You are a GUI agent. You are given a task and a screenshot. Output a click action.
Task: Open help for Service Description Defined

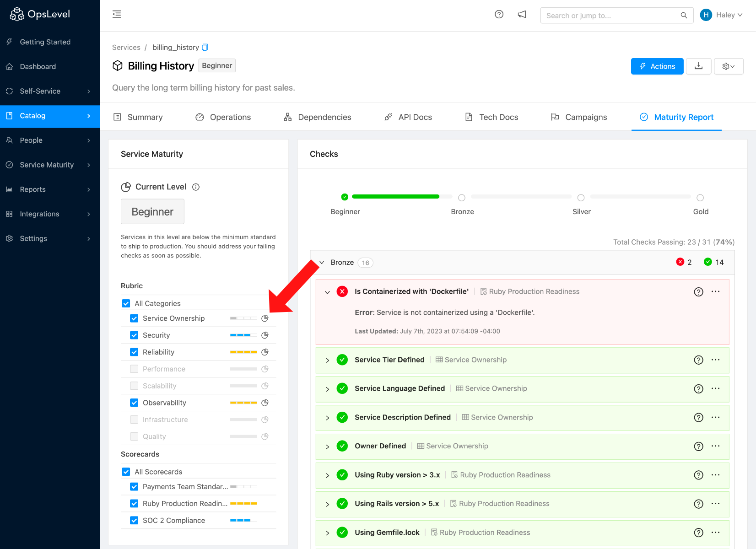pyautogui.click(x=698, y=417)
